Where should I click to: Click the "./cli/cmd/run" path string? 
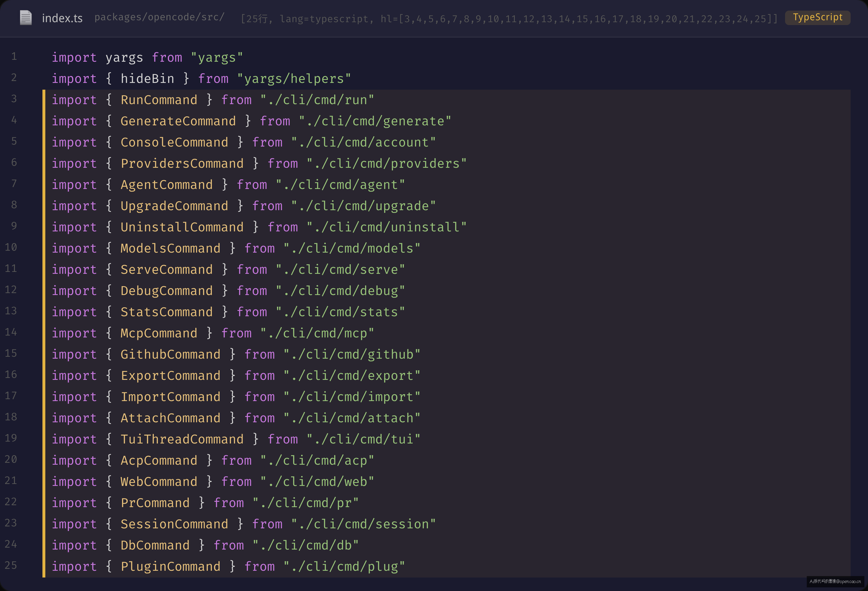(317, 100)
